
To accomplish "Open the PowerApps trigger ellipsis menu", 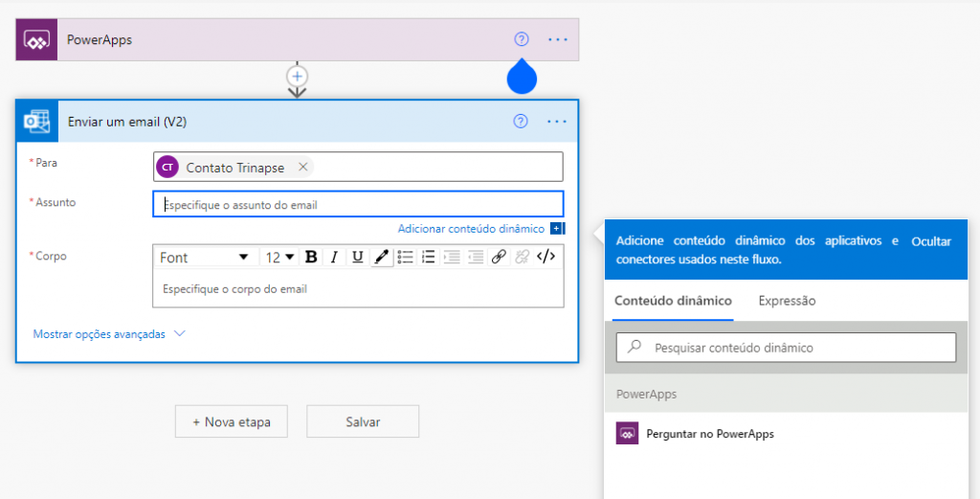I will coord(557,39).
